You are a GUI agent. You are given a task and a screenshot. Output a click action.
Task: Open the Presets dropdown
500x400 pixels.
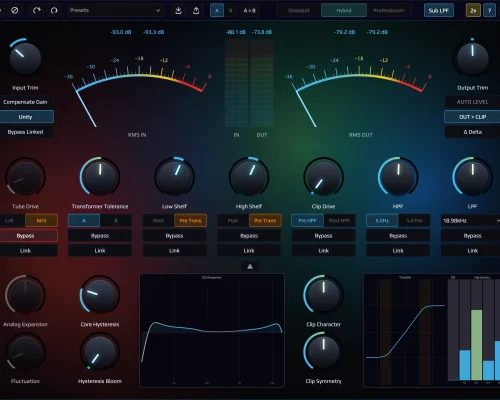tap(115, 10)
